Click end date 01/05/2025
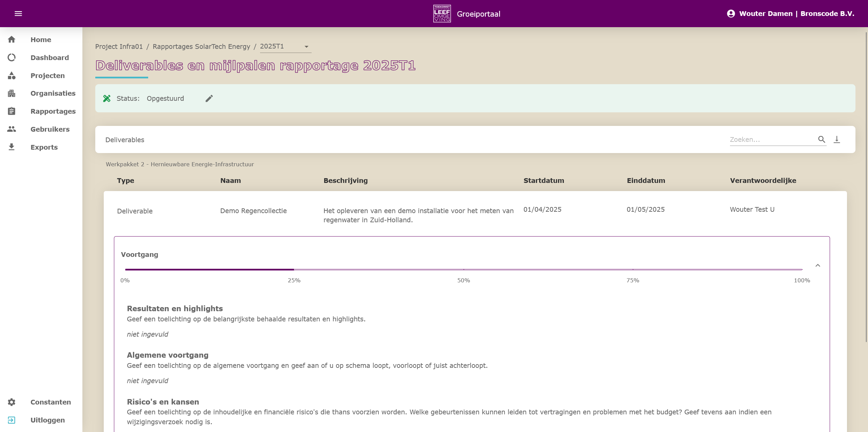Image resolution: width=868 pixels, height=432 pixels. (646, 209)
